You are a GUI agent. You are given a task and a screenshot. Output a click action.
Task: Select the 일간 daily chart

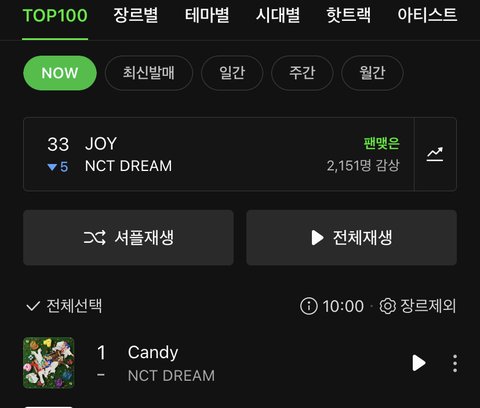[232, 73]
